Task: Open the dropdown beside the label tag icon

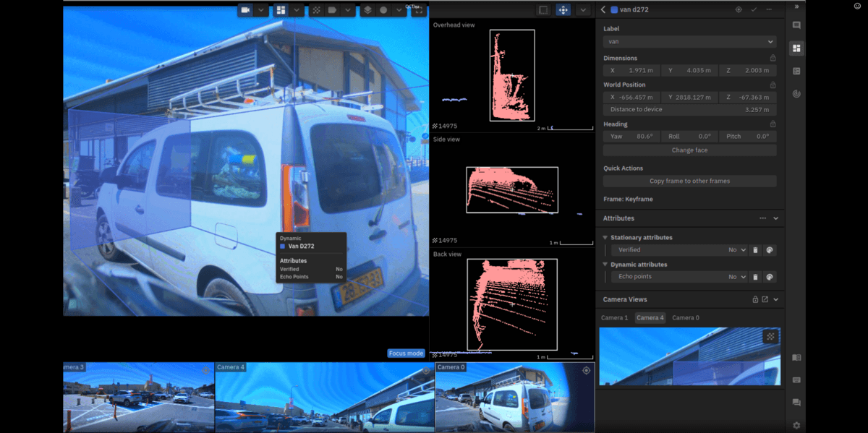Action: 347,10
